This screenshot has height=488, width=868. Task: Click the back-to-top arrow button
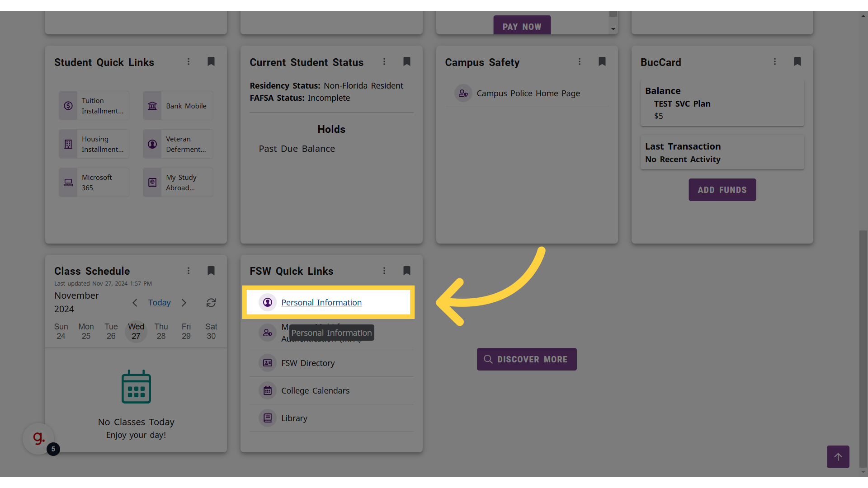tap(838, 457)
